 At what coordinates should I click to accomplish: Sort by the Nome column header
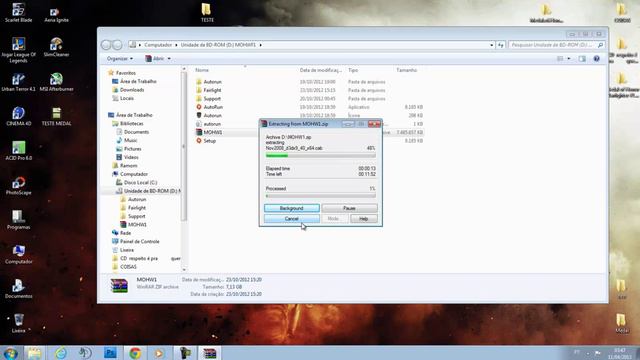click(x=202, y=70)
